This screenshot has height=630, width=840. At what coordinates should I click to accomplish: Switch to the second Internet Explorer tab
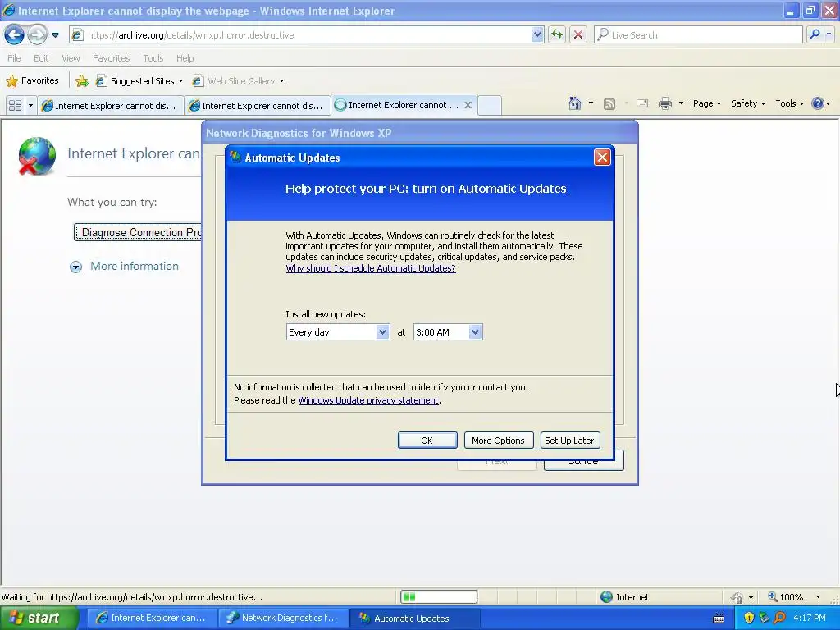coord(258,106)
